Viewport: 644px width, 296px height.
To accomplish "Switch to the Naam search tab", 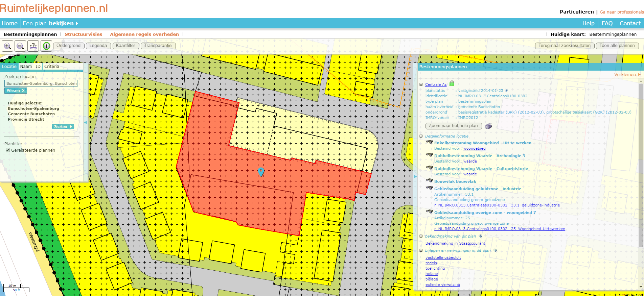I will click(x=26, y=67).
